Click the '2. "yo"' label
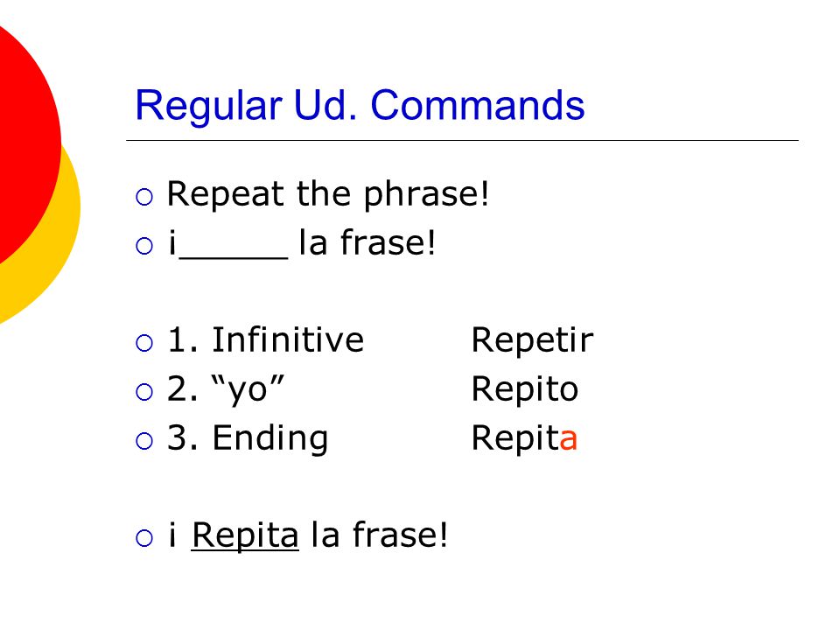The width and height of the screenshot is (840, 630). coord(226,388)
